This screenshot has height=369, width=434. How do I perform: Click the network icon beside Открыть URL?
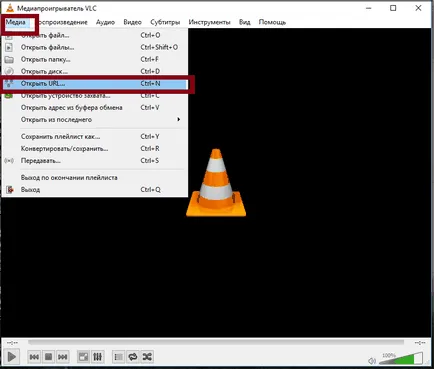point(9,84)
